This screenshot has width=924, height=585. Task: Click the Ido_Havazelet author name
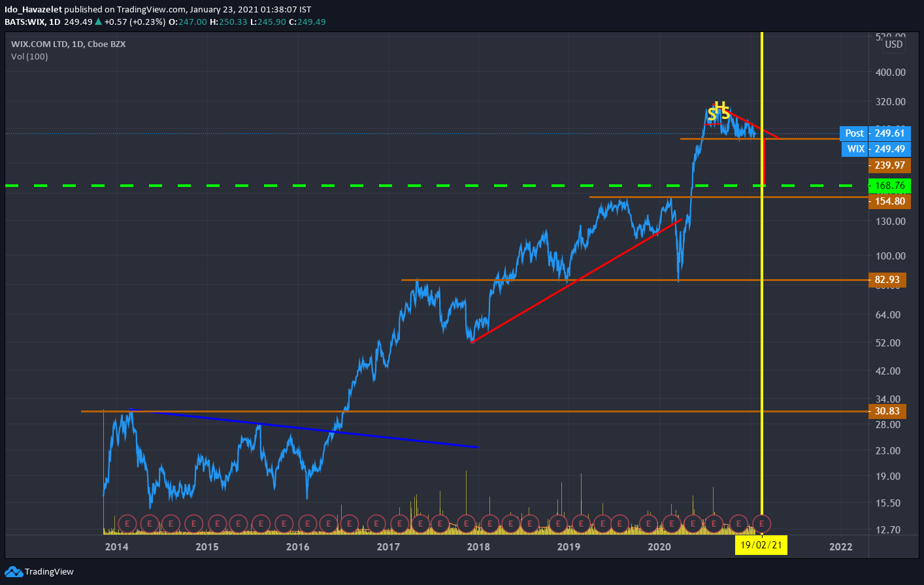33,9
